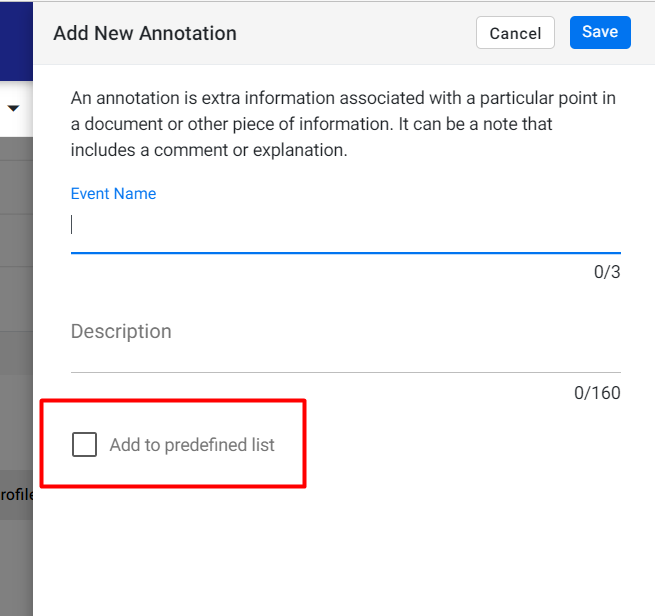The image size is (655, 616).
Task: Click the 0/160 description counter
Action: [x=597, y=393]
